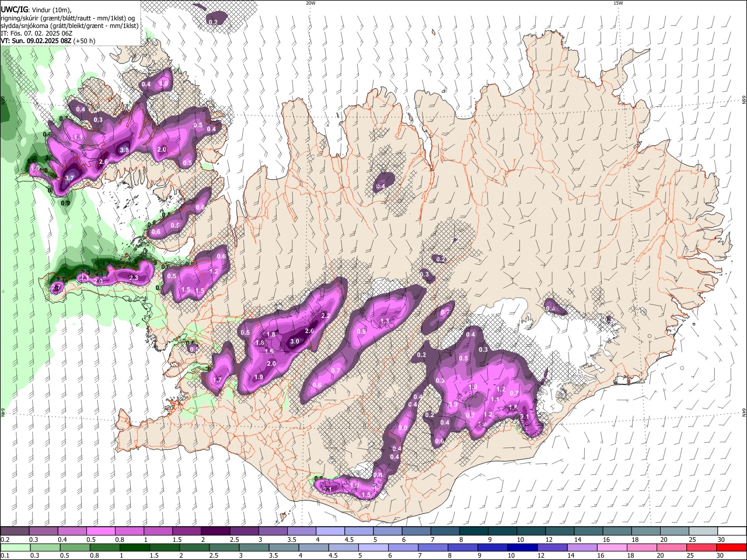Pick the navy blue bottom-row swatch at 10
This screenshot has height=560, width=747.
pyautogui.click(x=522, y=547)
